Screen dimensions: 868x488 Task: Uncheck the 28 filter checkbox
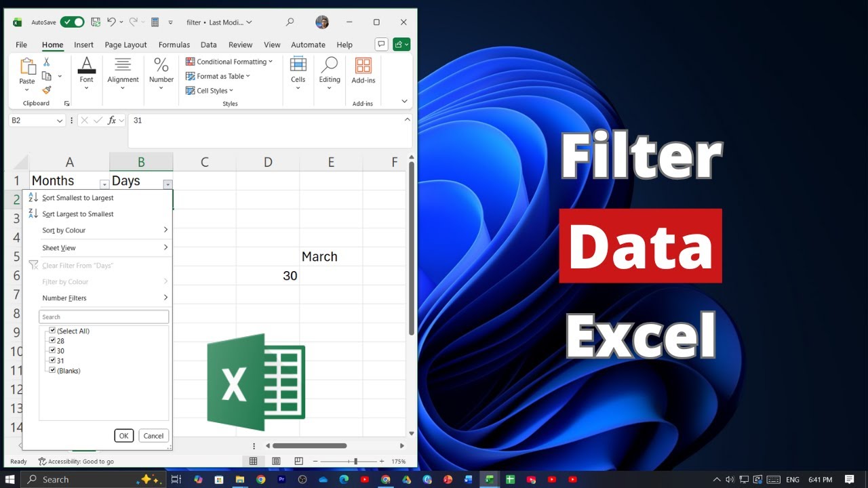coord(52,341)
